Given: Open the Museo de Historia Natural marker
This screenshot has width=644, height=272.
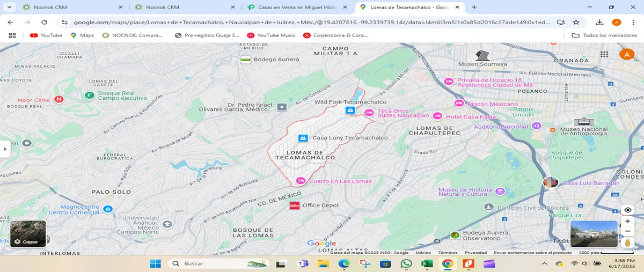Looking at the screenshot, I should (500, 191).
